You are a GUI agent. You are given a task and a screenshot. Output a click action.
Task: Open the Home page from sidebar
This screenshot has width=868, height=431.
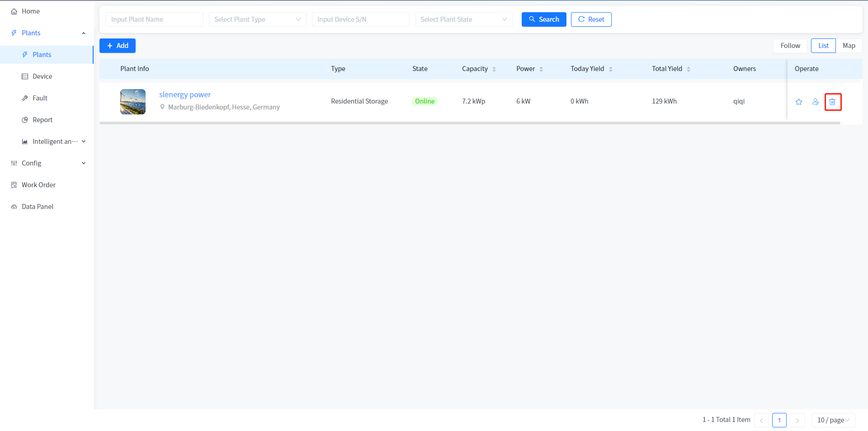pyautogui.click(x=30, y=11)
